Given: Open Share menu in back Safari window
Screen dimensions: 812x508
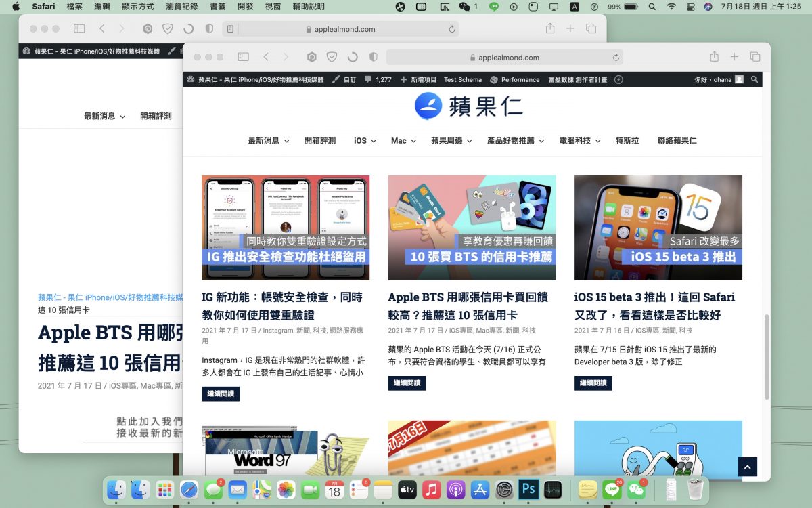Looking at the screenshot, I should pos(550,28).
